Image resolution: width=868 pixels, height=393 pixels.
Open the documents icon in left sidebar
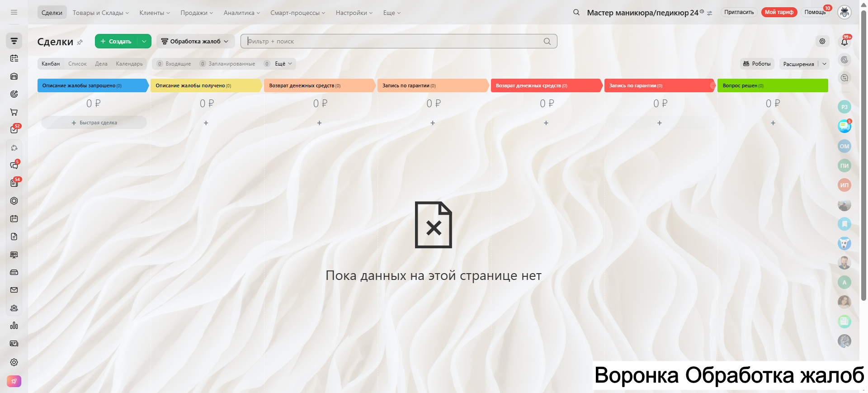click(x=14, y=237)
